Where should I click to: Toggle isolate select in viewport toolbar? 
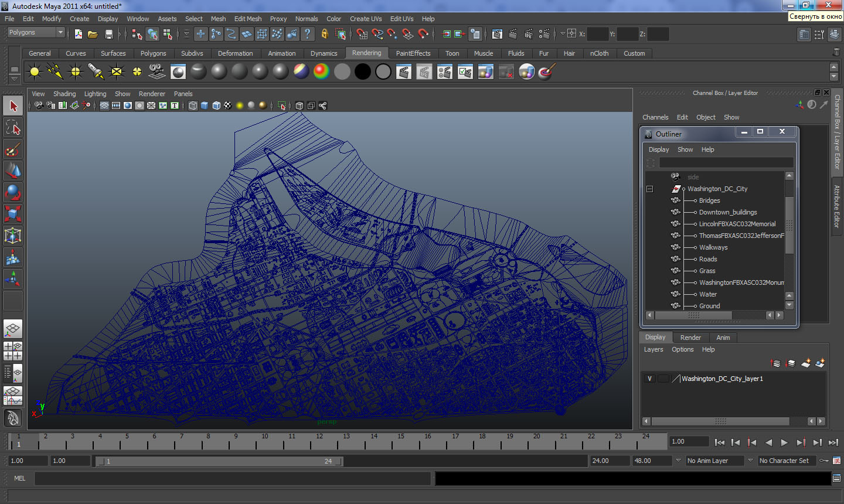(281, 105)
